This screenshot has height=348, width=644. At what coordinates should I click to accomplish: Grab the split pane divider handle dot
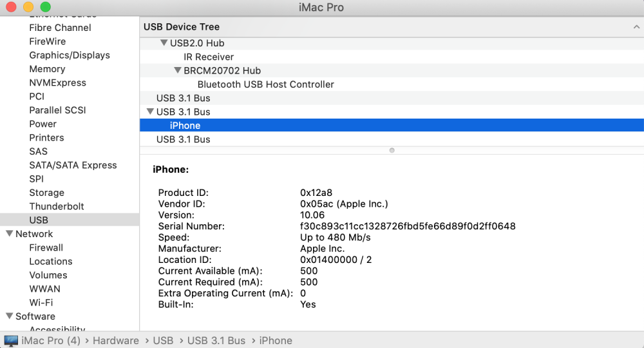click(392, 150)
